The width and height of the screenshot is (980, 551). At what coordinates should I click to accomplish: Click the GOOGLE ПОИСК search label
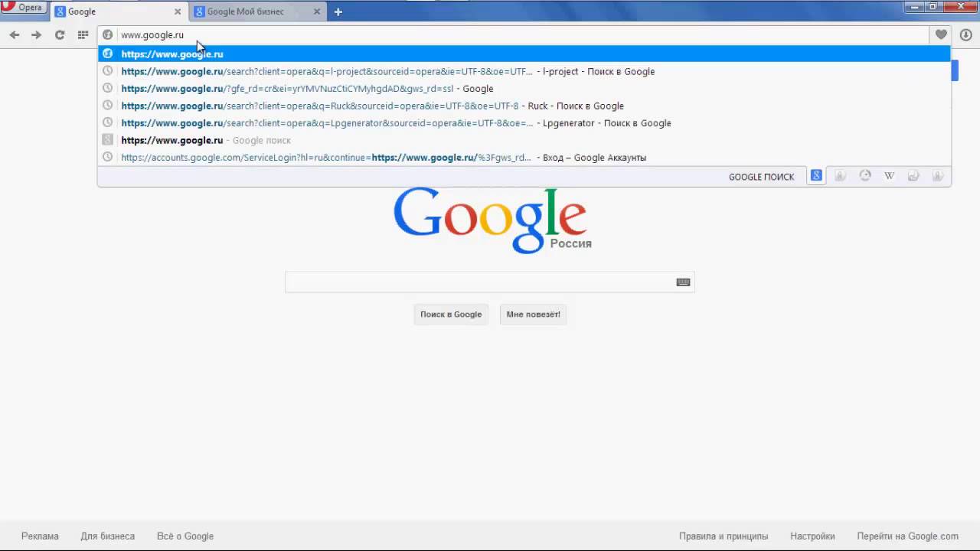761,177
